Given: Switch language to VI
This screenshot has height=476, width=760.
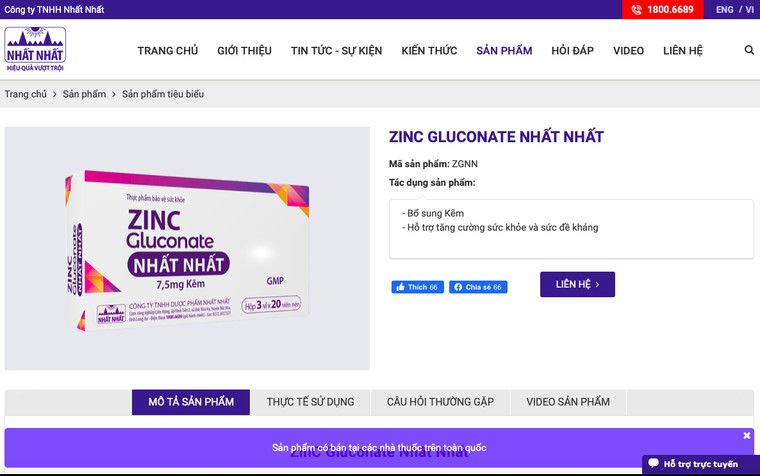Looking at the screenshot, I should (x=749, y=10).
